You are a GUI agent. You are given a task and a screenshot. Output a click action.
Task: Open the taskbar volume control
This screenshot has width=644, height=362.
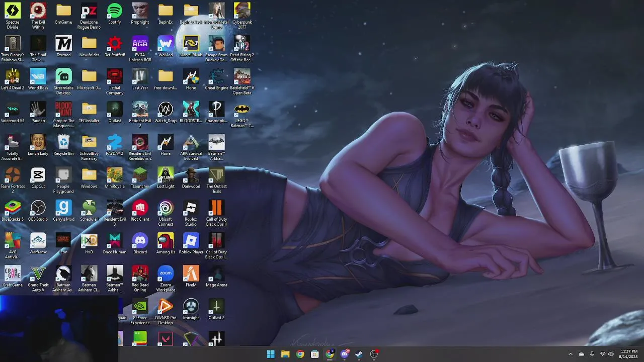tap(611, 354)
